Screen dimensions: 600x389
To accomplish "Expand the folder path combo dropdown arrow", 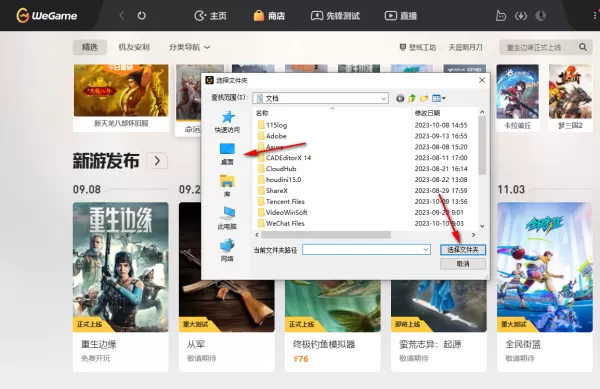I will pyautogui.click(x=426, y=250).
